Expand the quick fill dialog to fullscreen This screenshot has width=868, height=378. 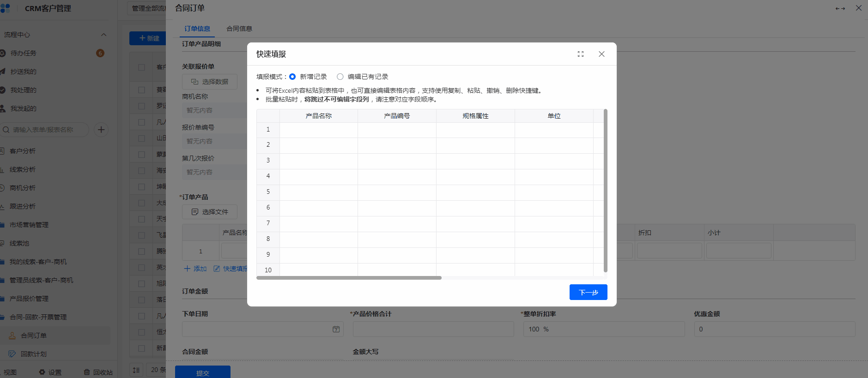(x=581, y=54)
